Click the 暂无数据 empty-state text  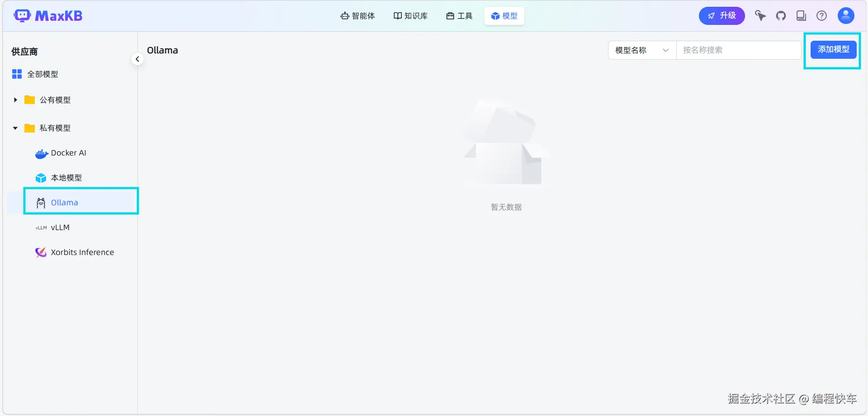point(506,207)
